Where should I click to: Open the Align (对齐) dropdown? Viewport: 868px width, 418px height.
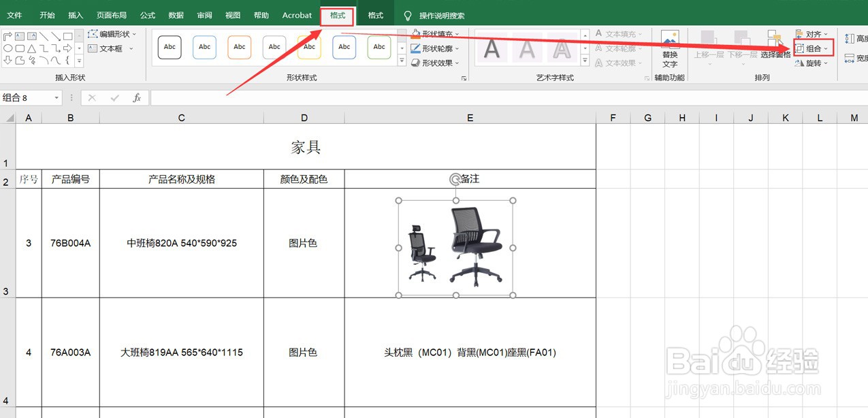(812, 34)
